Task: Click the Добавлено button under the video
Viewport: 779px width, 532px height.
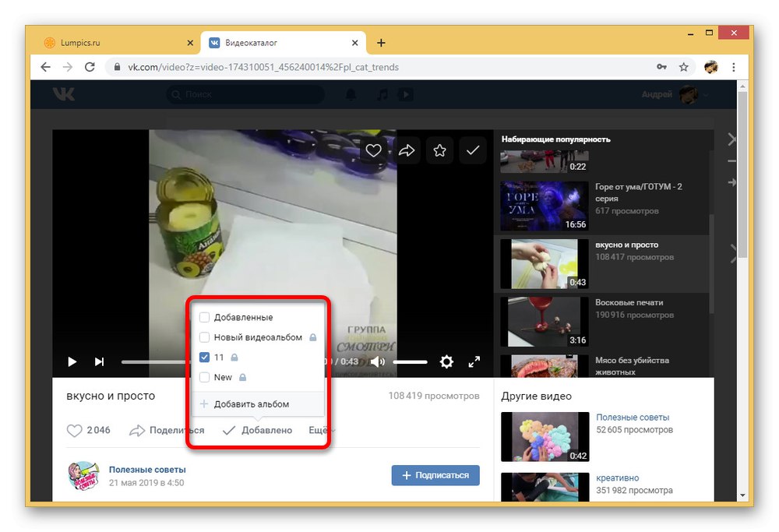Action: [257, 430]
